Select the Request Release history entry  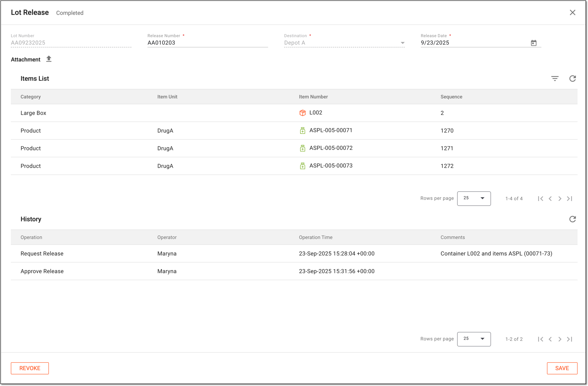click(294, 254)
